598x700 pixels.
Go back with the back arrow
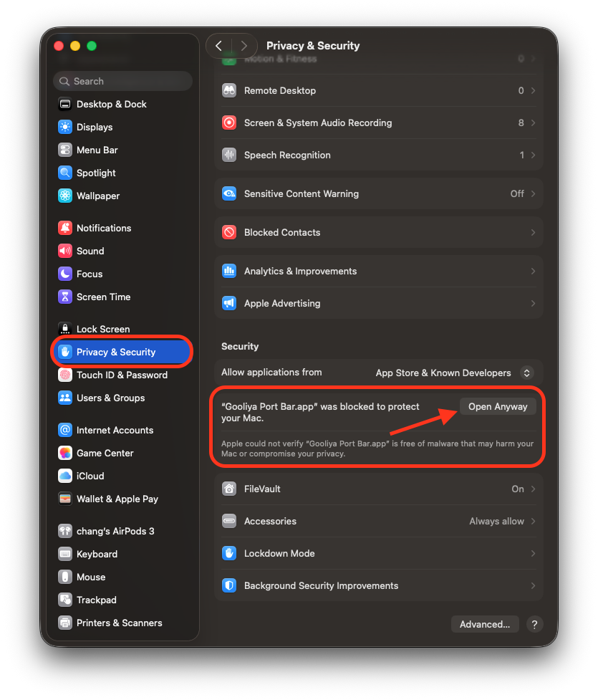pos(218,46)
